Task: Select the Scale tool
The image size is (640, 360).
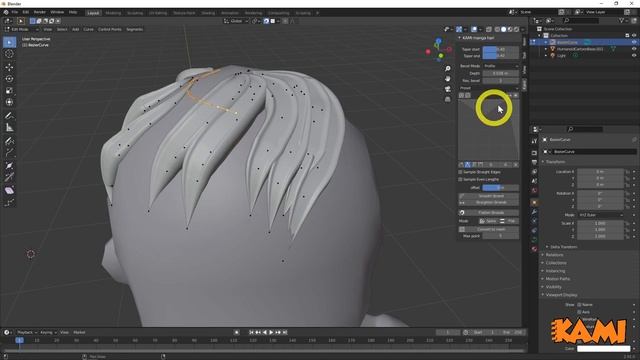Action: click(x=9, y=91)
